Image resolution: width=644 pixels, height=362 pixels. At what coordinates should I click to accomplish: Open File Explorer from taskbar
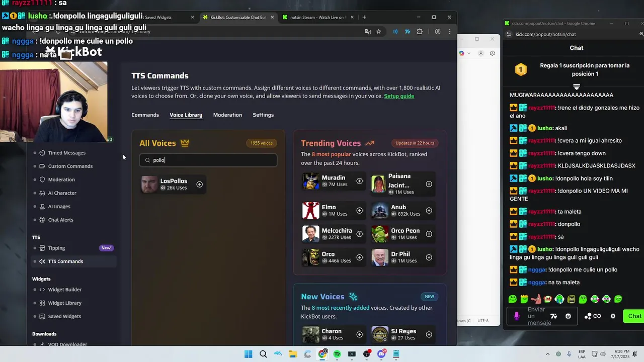coord(293,354)
